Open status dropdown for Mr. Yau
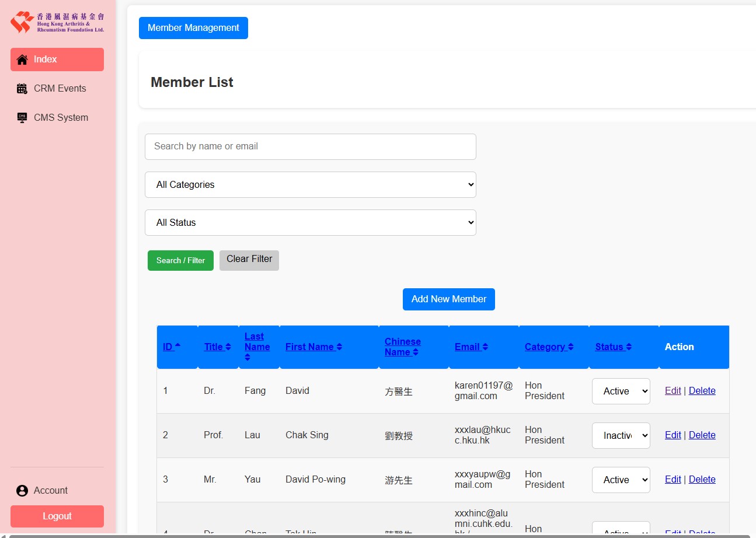756x538 pixels. pyautogui.click(x=621, y=480)
